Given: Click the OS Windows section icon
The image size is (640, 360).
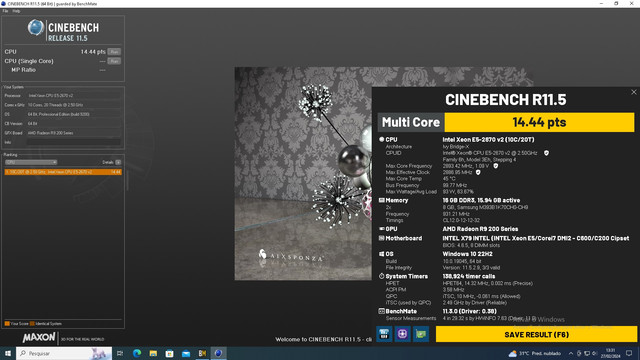Looking at the screenshot, I should coord(382,254).
